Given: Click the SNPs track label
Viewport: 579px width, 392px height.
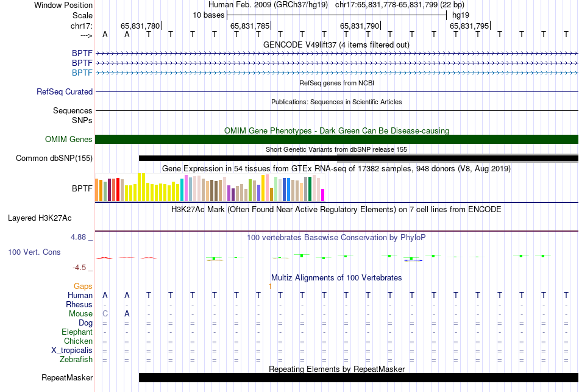Looking at the screenshot, I should (x=82, y=120).
